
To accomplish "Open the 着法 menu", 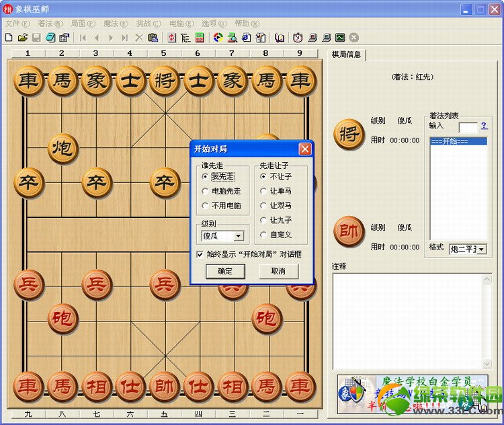I will (x=50, y=24).
